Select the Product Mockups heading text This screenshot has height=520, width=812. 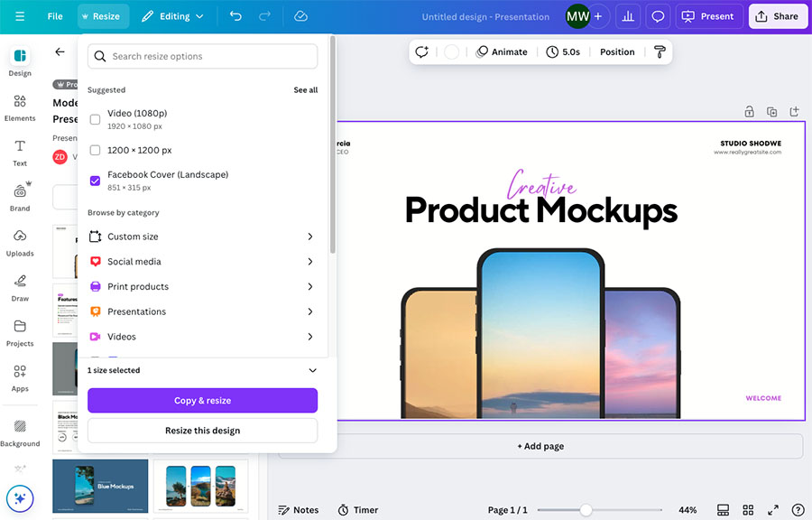click(540, 210)
